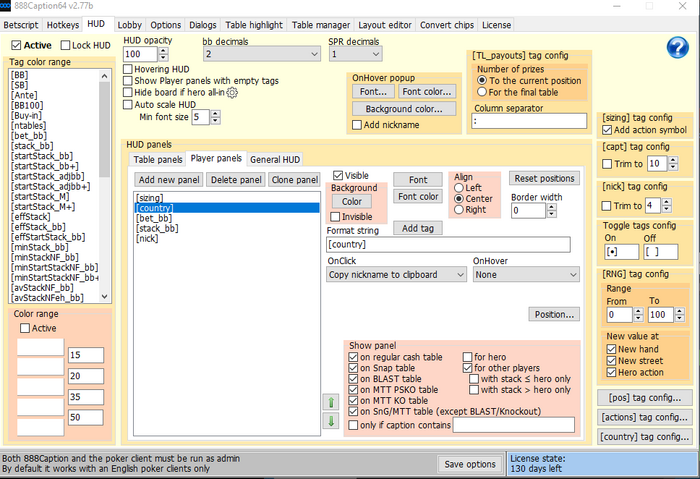Enable Color range Active checkbox
Image resolution: width=700 pixels, height=479 pixels.
25,328
